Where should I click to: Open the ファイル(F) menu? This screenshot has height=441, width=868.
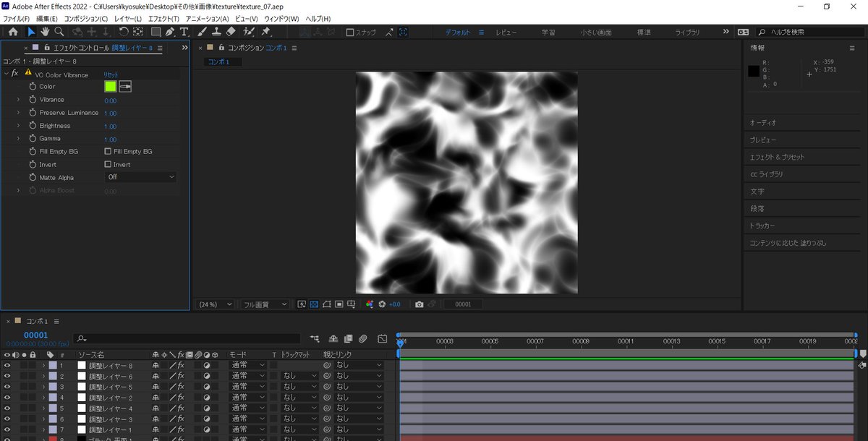pyautogui.click(x=17, y=19)
